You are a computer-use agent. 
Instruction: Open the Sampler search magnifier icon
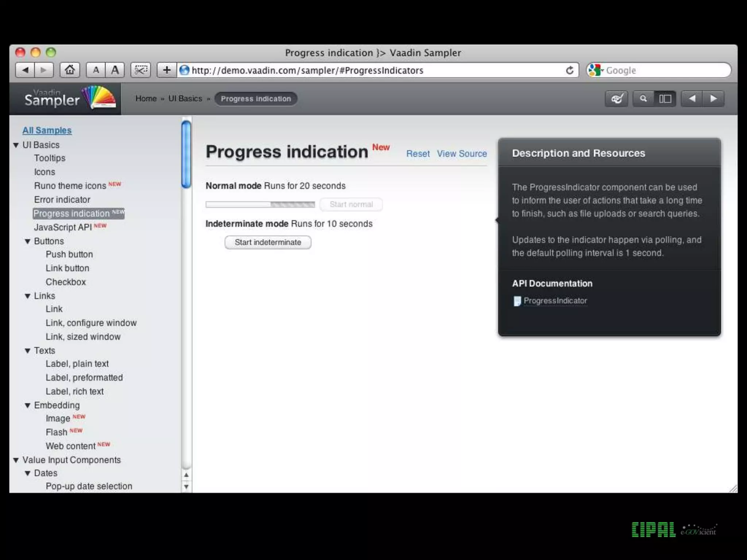click(643, 99)
